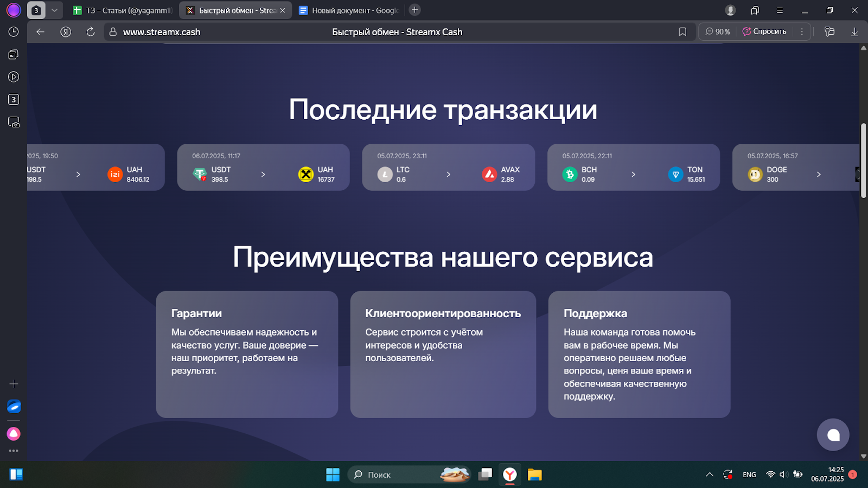Click the Поддержка advantage card

pos(639,355)
